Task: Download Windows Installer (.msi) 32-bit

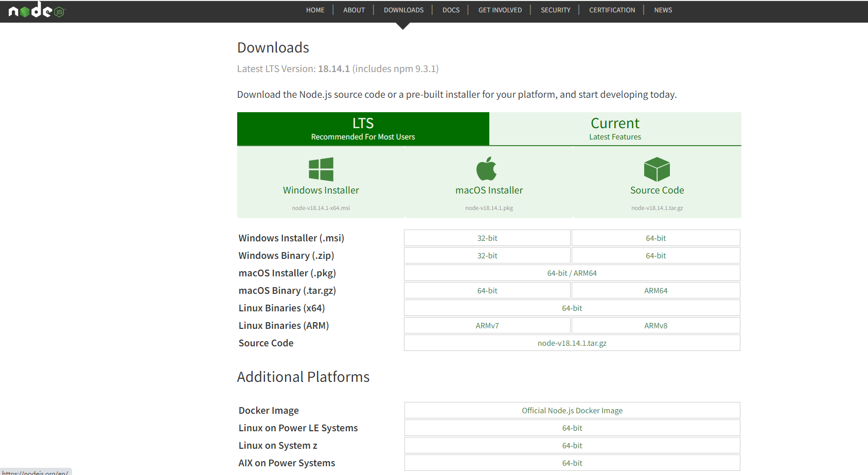Action: [x=487, y=238]
